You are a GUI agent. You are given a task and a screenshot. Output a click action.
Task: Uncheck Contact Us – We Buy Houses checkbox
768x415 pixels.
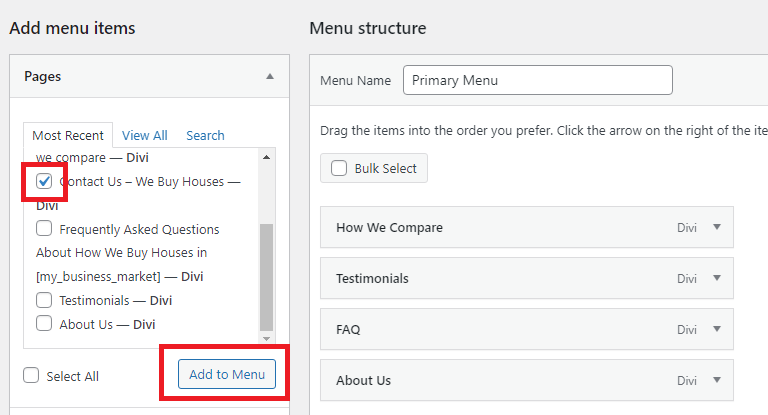click(44, 181)
